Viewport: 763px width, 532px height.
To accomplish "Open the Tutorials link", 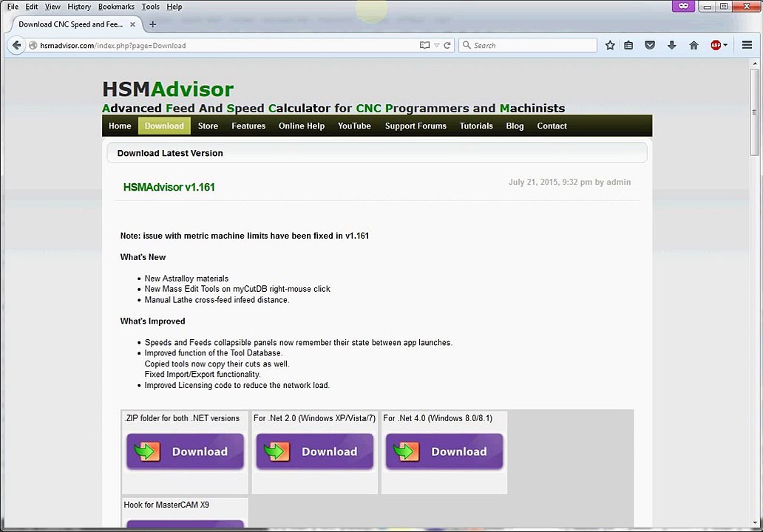I will coord(476,126).
